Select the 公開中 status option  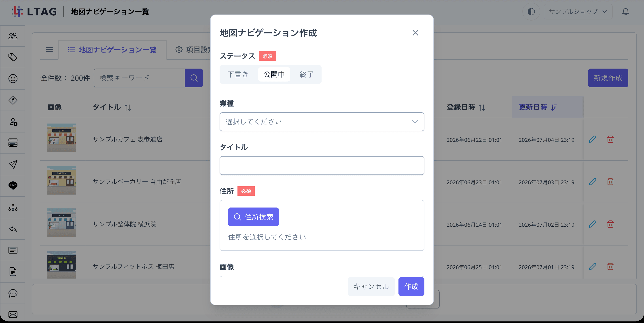pyautogui.click(x=274, y=74)
